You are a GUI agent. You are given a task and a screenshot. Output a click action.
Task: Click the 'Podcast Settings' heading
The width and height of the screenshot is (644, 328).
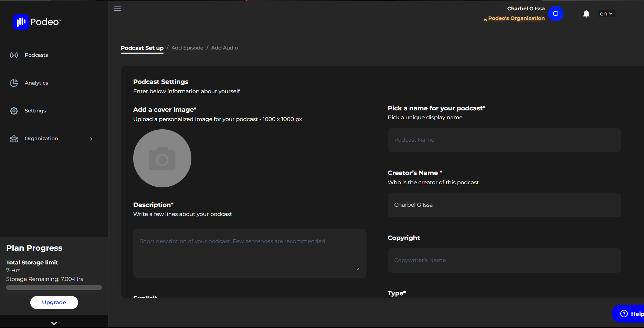coord(161,82)
